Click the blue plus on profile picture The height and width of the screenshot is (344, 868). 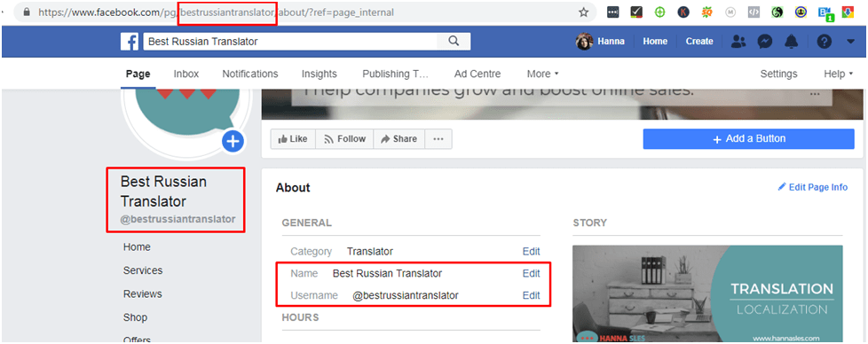click(233, 141)
